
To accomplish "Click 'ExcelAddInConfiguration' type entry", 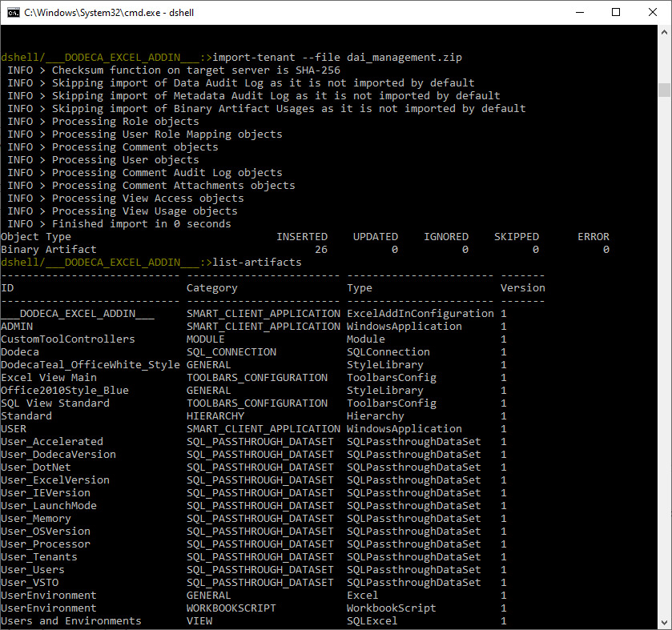I will (x=421, y=314).
